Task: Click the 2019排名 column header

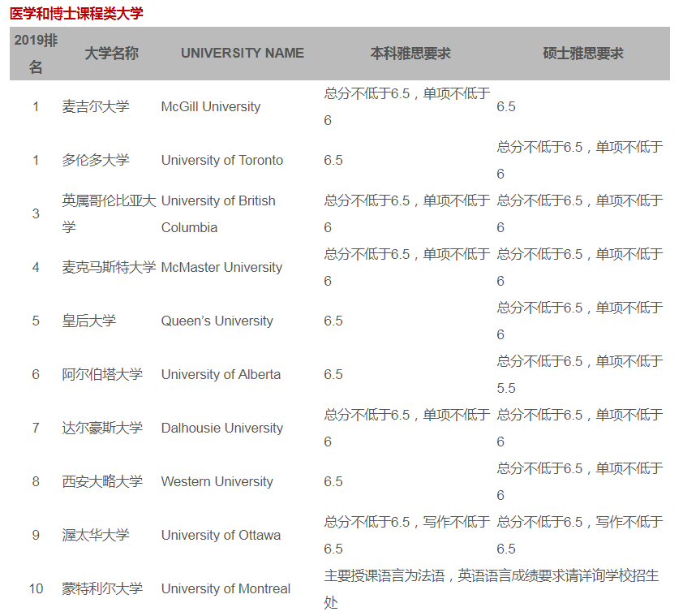Action: click(36, 54)
